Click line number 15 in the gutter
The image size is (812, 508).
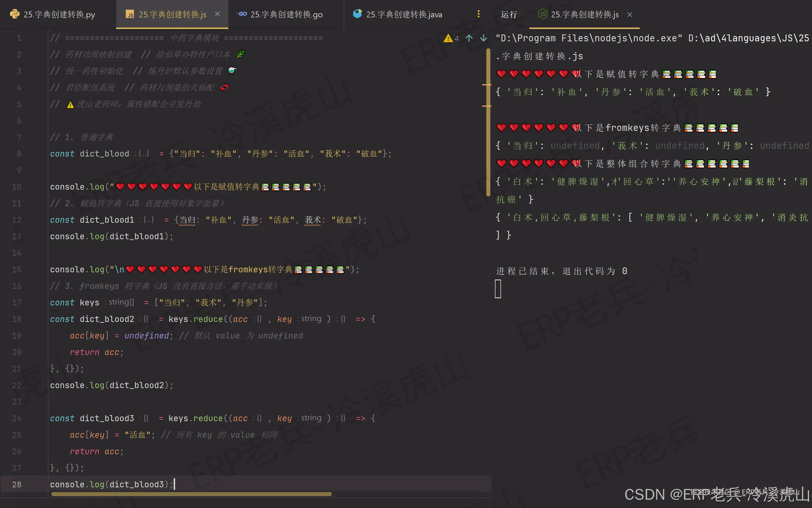click(17, 269)
